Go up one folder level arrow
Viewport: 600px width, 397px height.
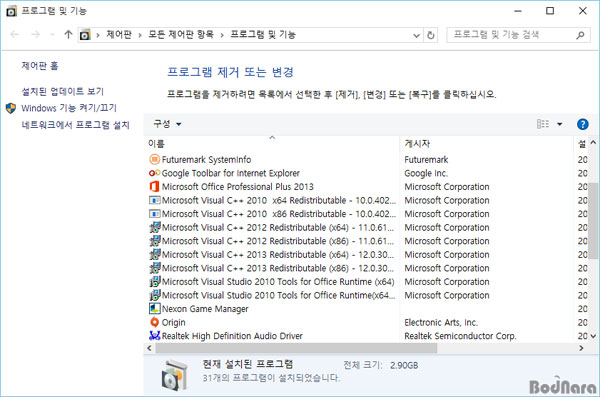[68, 34]
